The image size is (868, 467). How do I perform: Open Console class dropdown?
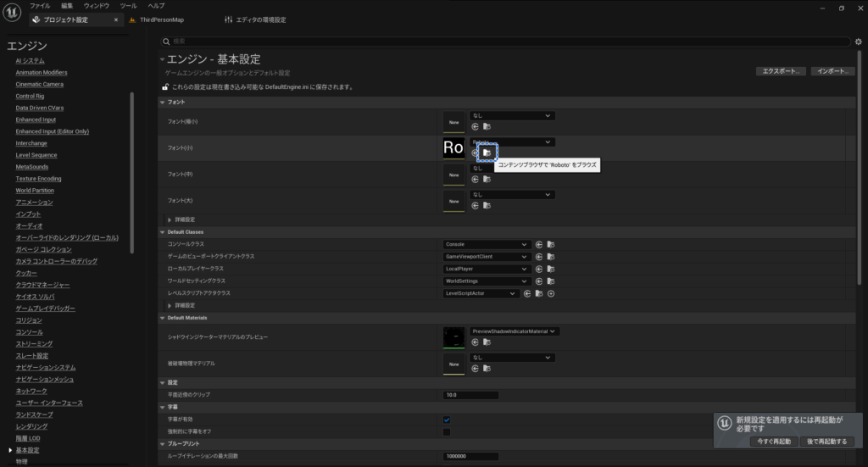tap(486, 245)
